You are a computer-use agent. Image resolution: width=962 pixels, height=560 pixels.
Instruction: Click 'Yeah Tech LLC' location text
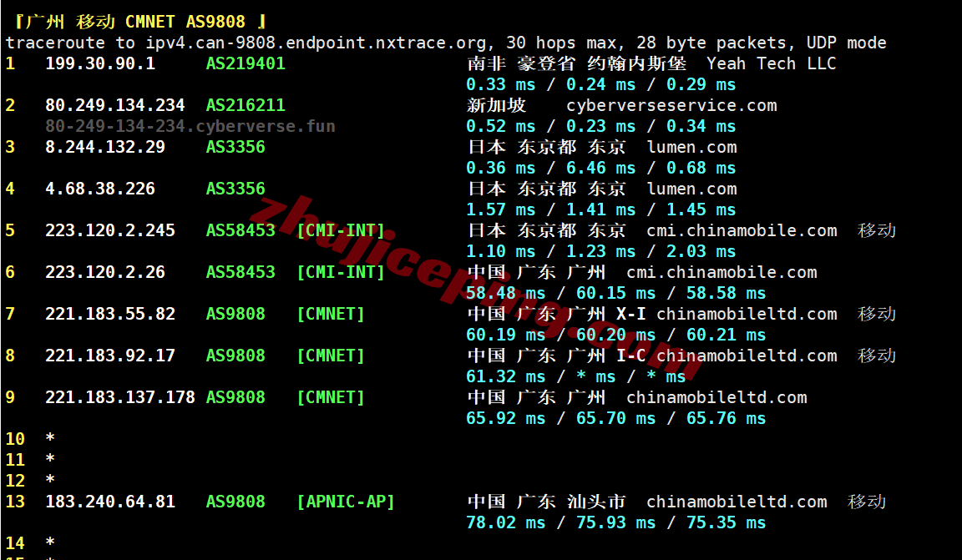pyautogui.click(x=772, y=63)
